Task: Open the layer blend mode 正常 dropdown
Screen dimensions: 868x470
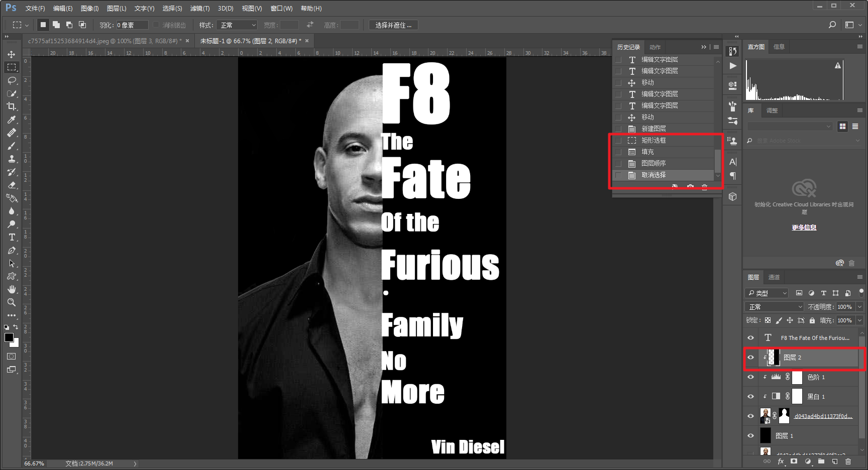Action: tap(776, 307)
